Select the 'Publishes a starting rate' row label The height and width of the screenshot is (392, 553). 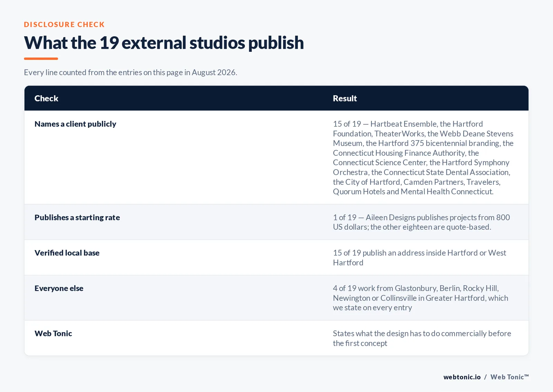tap(77, 218)
